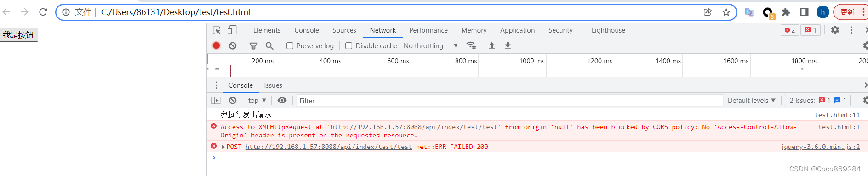Reload the test.html page
The width and height of the screenshot is (868, 176).
43,12
